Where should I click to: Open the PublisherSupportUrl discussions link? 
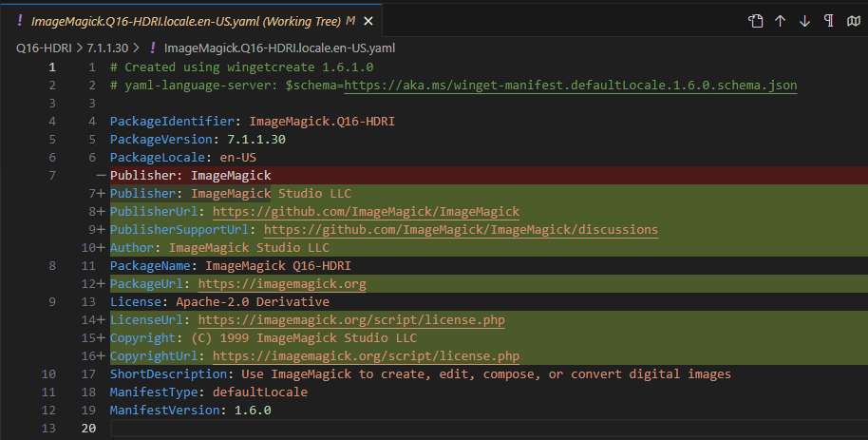pyautogui.click(x=461, y=230)
